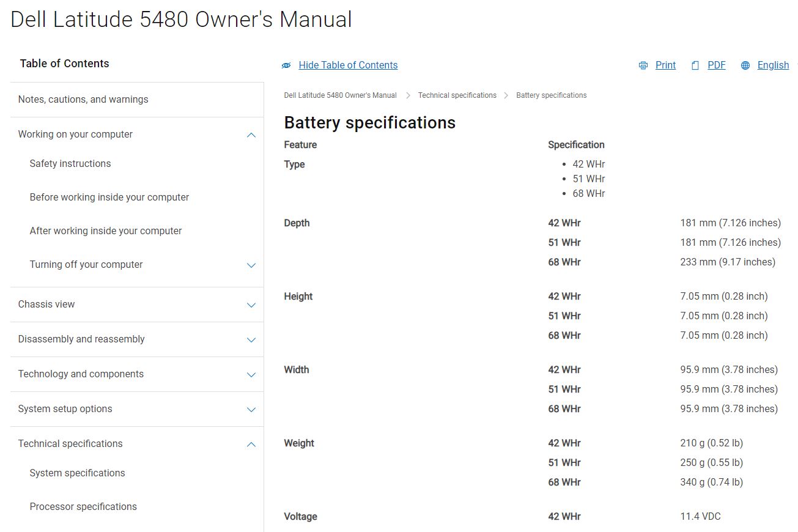798x532 pixels.
Task: Click the PDF document icon
Action: 695,65
